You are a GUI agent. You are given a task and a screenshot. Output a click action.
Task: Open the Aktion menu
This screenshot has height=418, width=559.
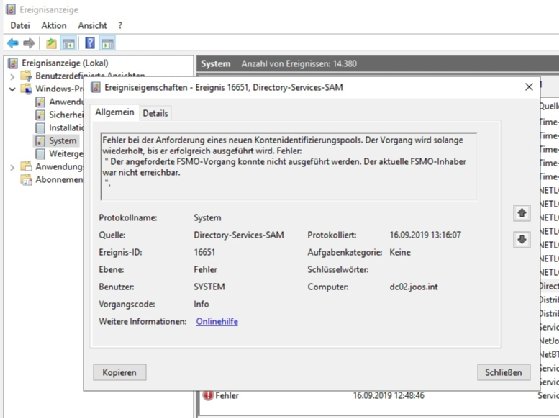point(54,25)
